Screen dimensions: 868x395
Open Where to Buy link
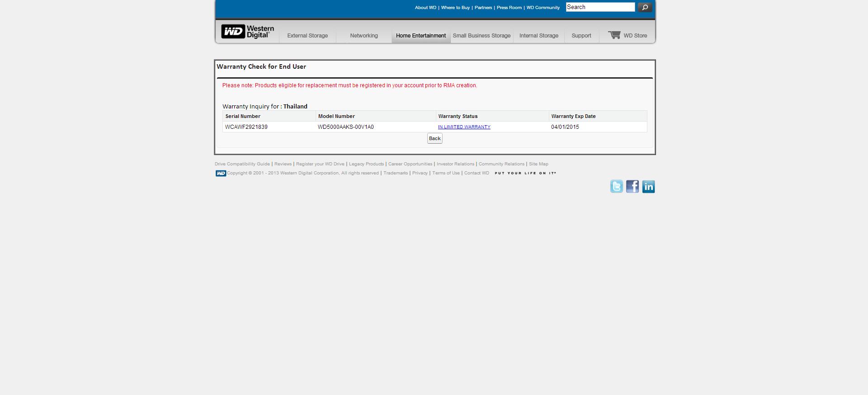[455, 8]
